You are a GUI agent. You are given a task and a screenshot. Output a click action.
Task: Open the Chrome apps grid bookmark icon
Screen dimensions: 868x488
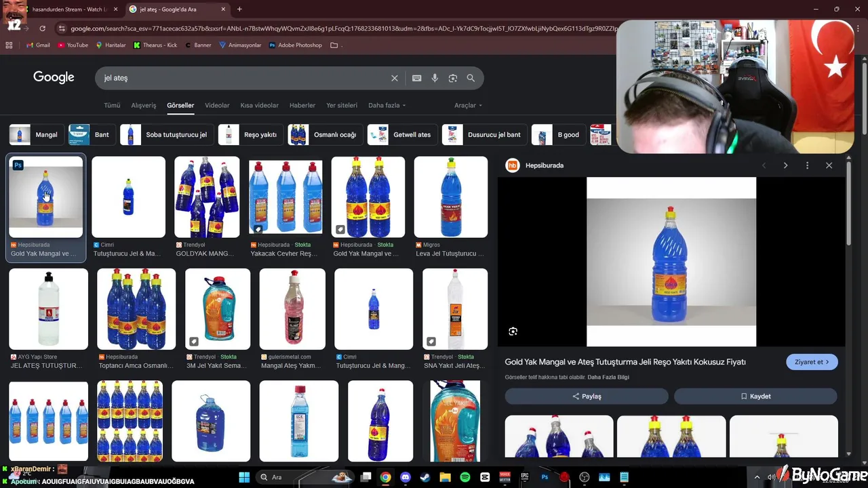click(x=9, y=45)
